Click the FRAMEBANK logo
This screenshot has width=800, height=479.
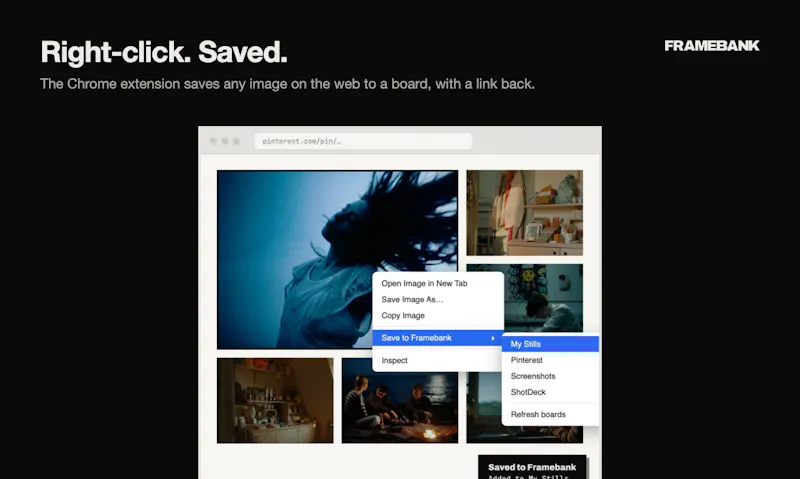[x=712, y=45]
